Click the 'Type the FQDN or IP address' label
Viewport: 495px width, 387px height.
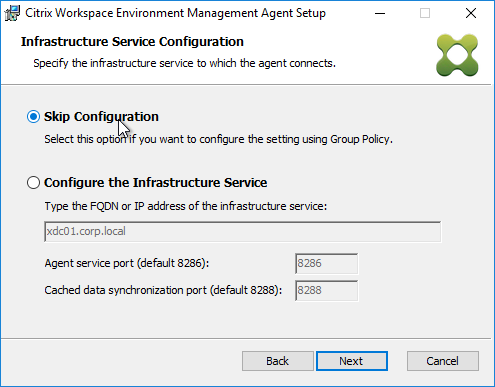pos(186,206)
